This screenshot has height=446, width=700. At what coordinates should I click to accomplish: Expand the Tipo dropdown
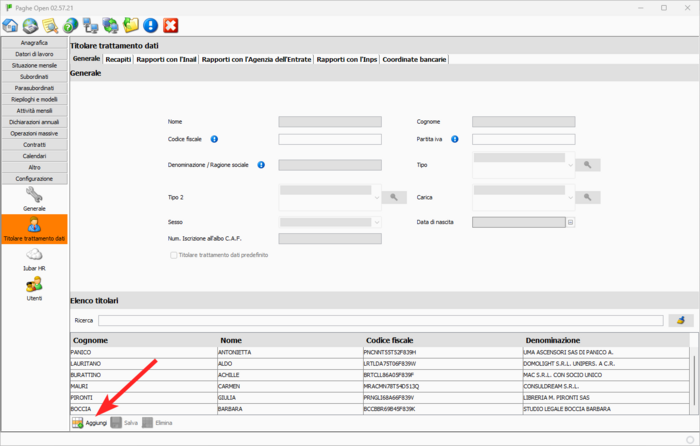[x=570, y=165]
